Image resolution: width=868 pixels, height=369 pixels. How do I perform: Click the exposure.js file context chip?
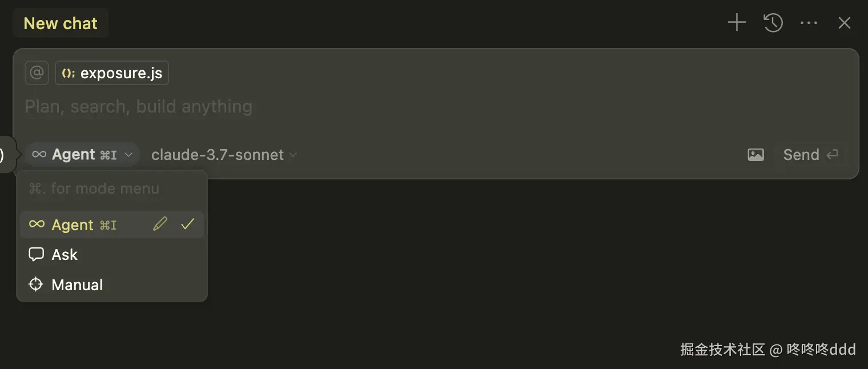112,73
